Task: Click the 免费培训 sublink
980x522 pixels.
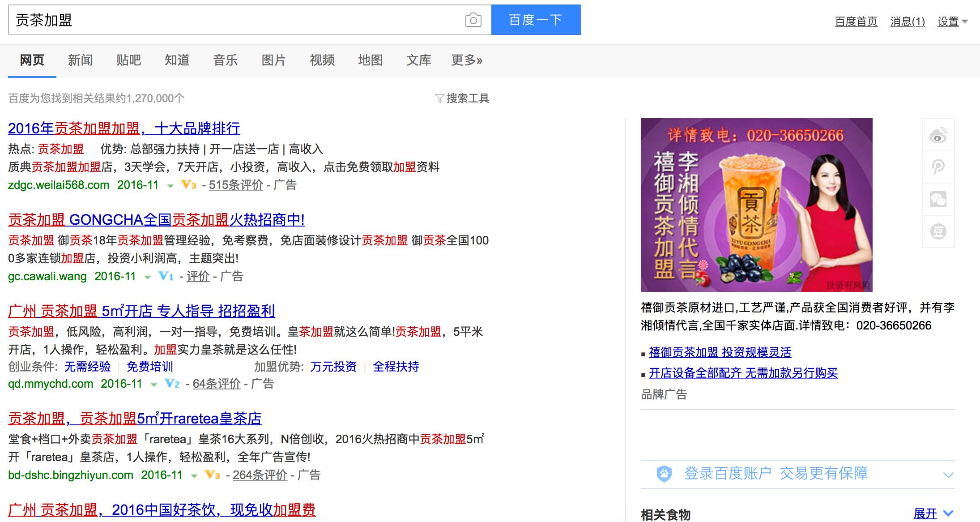Action: [x=149, y=367]
